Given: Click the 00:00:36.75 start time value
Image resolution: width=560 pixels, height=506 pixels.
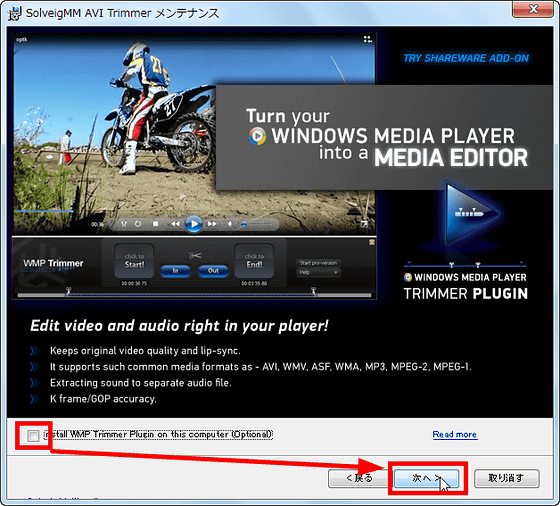Looking at the screenshot, I should [x=134, y=284].
